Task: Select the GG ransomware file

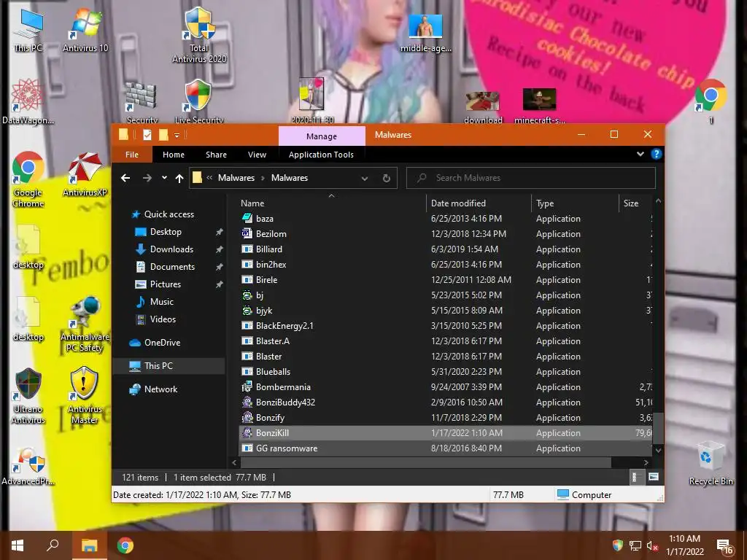Action: click(446, 448)
